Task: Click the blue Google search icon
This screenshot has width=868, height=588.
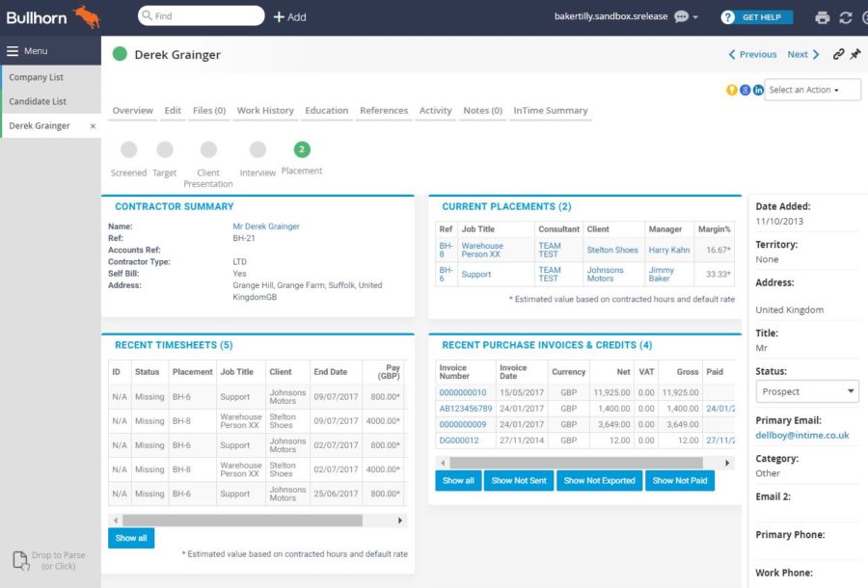Action: point(745,90)
